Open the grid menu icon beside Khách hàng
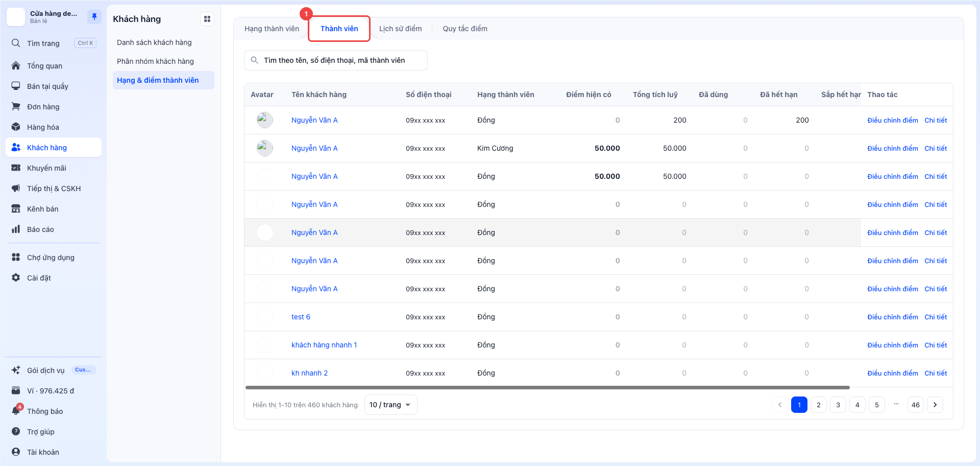The image size is (980, 466). [x=207, y=19]
